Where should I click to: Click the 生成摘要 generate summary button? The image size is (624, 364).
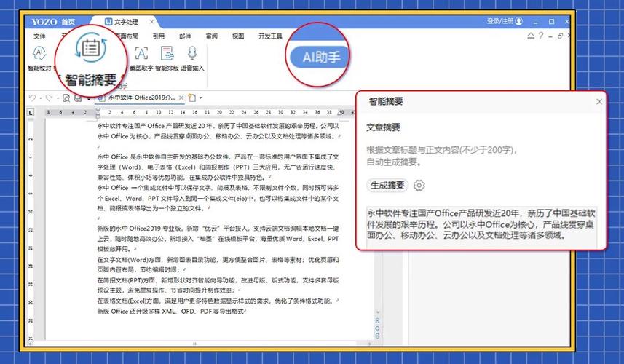pyautogui.click(x=387, y=186)
